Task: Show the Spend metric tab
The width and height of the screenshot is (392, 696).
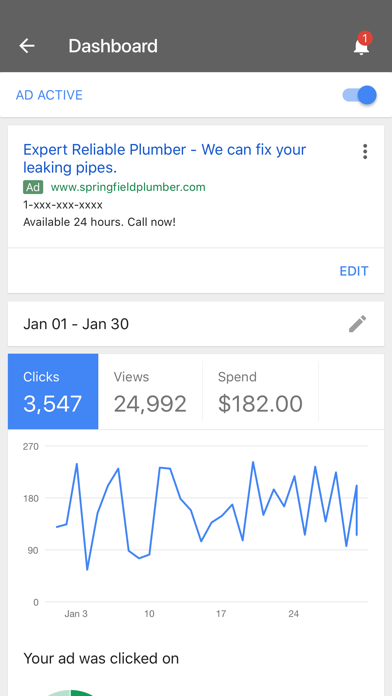Action: point(260,391)
